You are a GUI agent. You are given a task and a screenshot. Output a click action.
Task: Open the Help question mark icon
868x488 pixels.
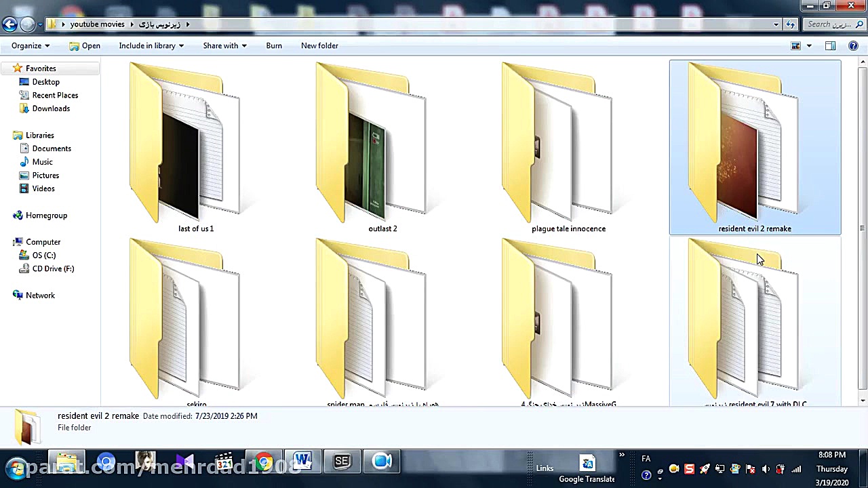tap(853, 45)
